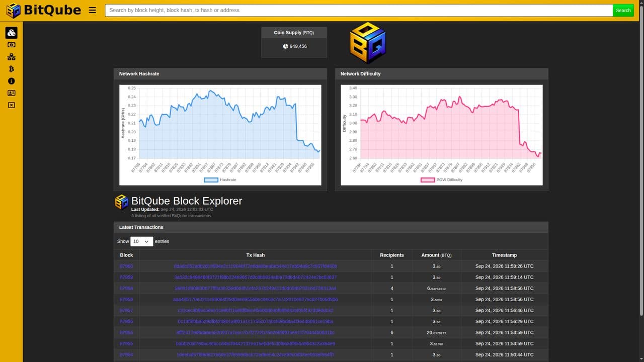Image resolution: width=644 pixels, height=362 pixels.
Task: Open transaction hash starting c31cec3b
Action: click(255, 310)
